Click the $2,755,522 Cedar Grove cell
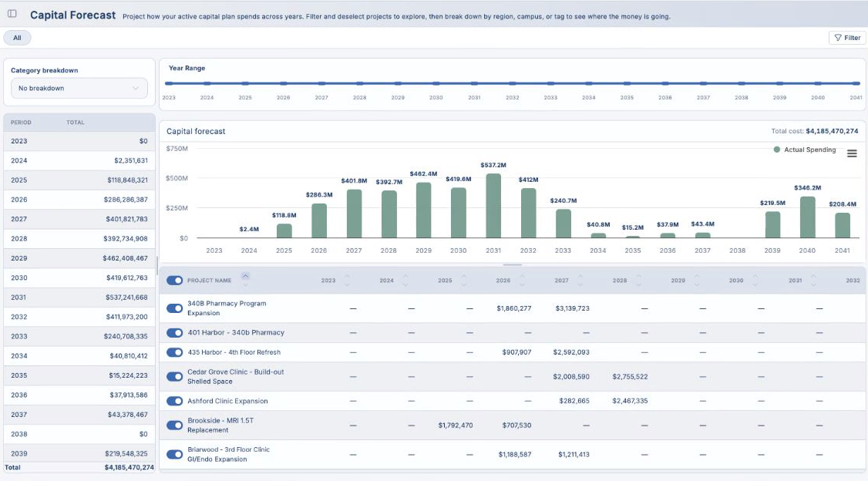 [630, 376]
